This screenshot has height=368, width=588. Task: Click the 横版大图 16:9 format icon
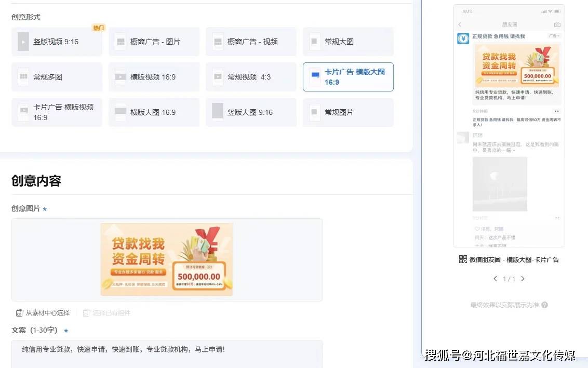point(121,112)
